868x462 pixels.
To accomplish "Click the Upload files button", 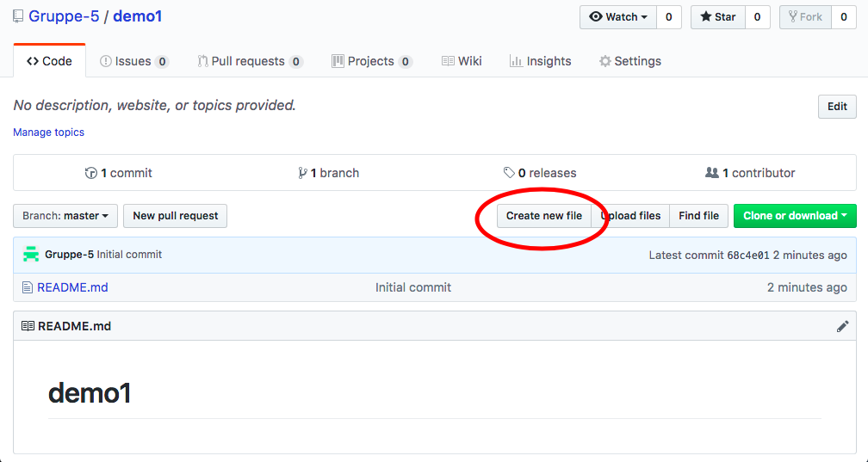I will click(630, 216).
